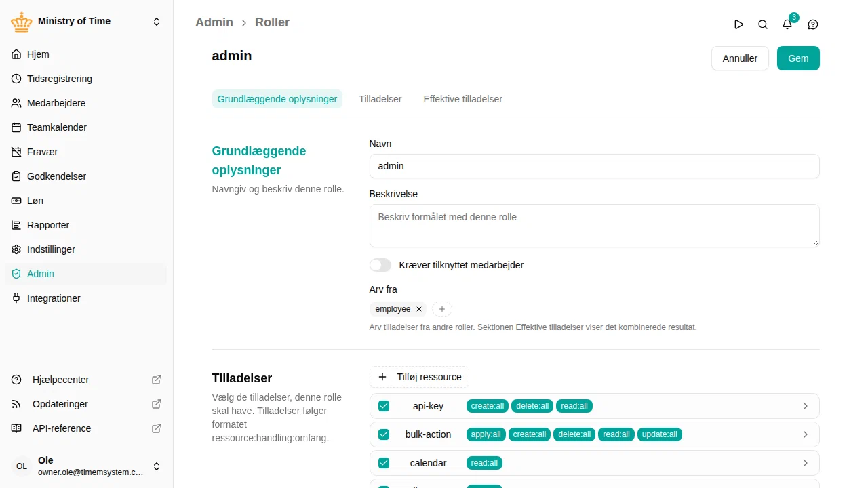Toggle Kræver tilknyttet medarbejder switch
The width and height of the screenshot is (868, 488).
(x=380, y=265)
